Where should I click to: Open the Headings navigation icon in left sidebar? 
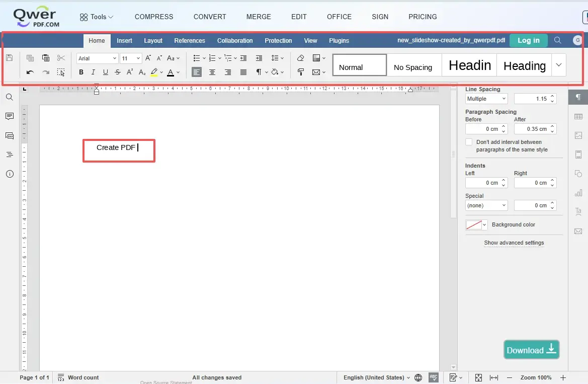tap(10, 155)
